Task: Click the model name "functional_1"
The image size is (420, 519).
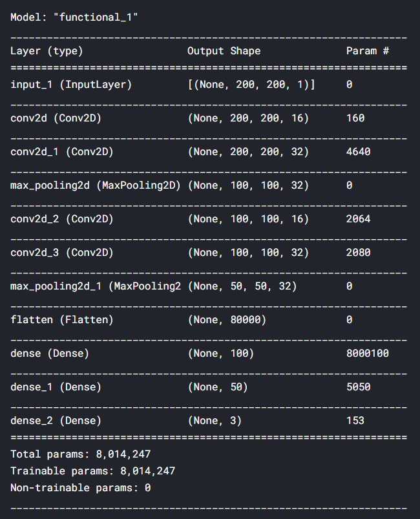Action: [98, 16]
